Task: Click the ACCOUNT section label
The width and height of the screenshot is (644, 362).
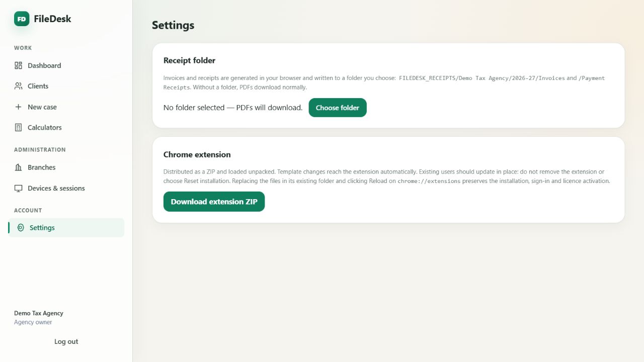Action: pos(28,210)
